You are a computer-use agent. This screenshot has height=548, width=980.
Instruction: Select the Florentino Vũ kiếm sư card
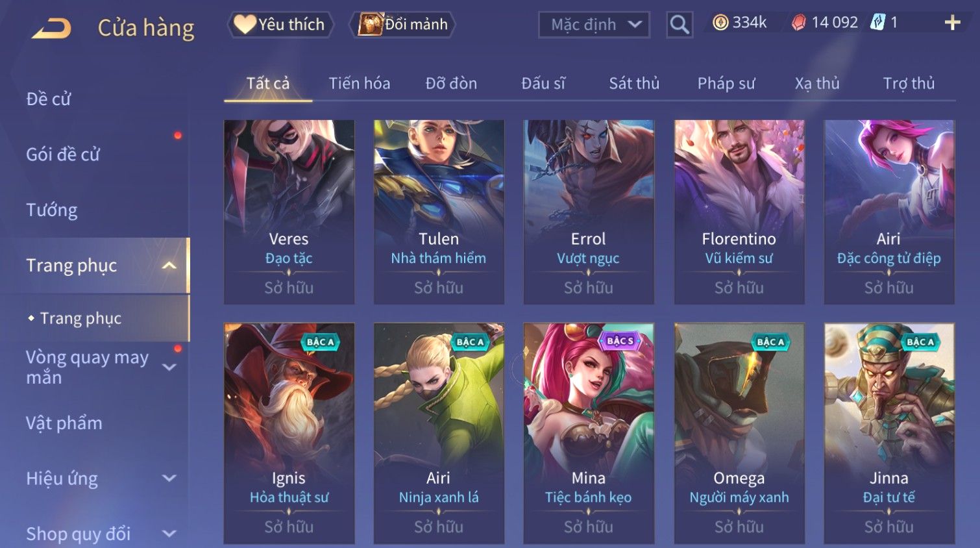point(739,212)
